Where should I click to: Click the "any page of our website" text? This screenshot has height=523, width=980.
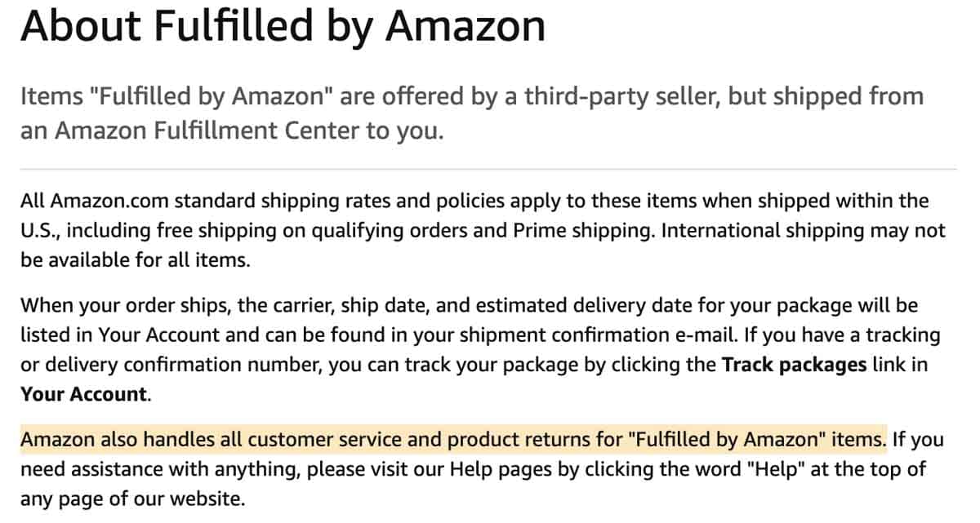point(131,498)
